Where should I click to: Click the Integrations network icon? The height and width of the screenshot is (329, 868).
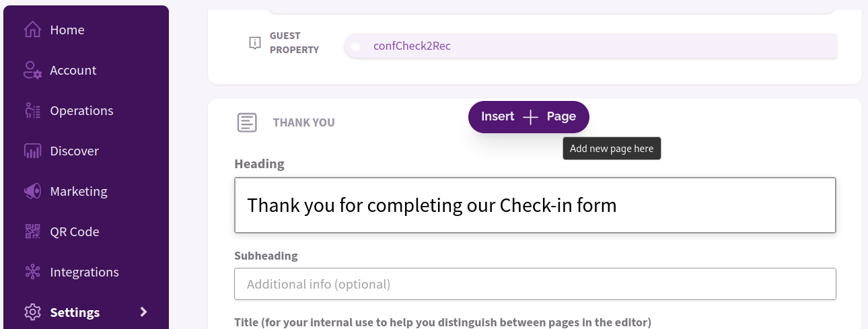[x=32, y=272]
